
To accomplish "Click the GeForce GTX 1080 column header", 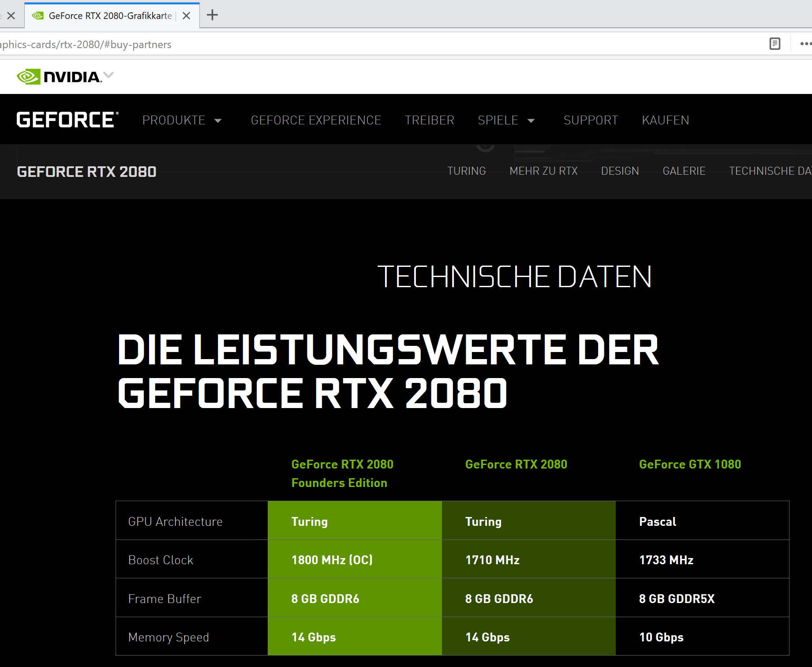I will 690,465.
